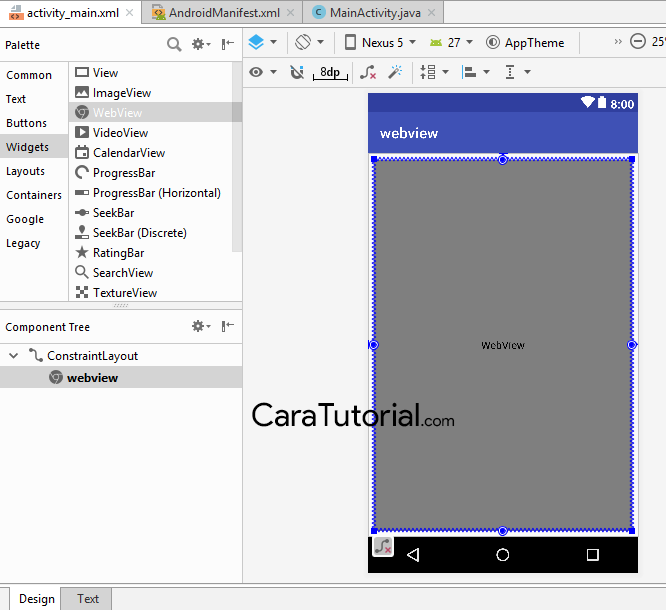Pick the ProgressBar (Horizontal) widget

[151, 193]
